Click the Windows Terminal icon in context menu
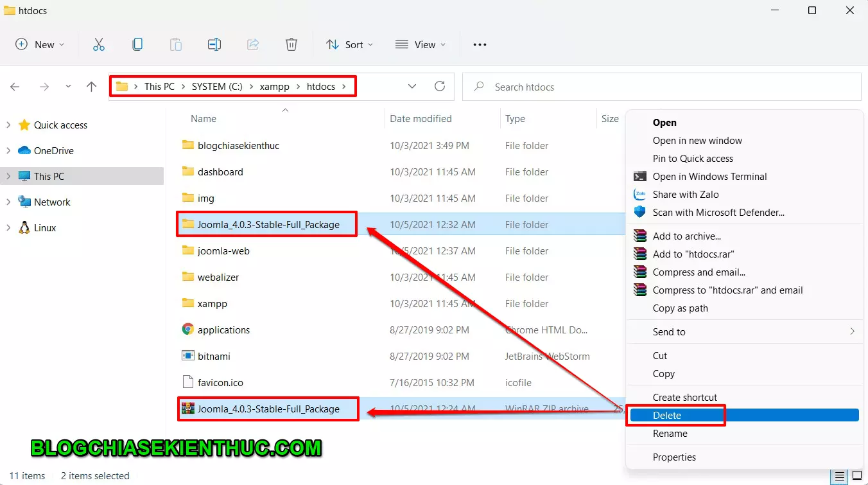868x485 pixels. click(x=639, y=177)
